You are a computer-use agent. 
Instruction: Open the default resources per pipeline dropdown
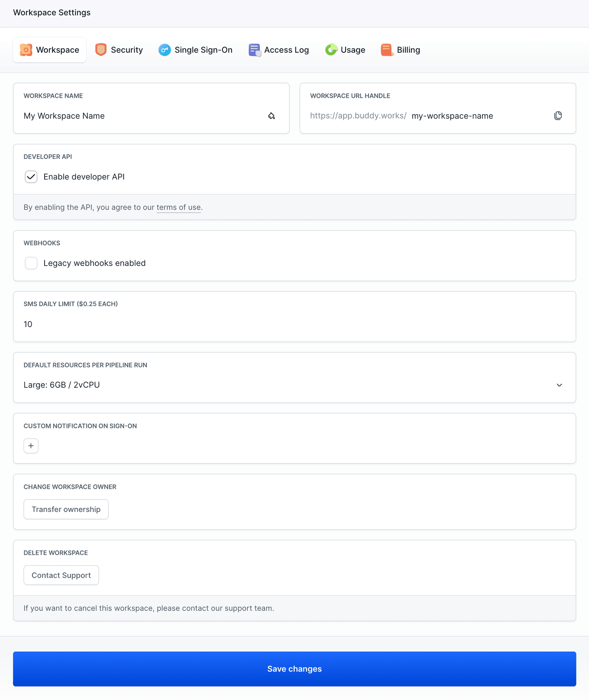point(560,385)
